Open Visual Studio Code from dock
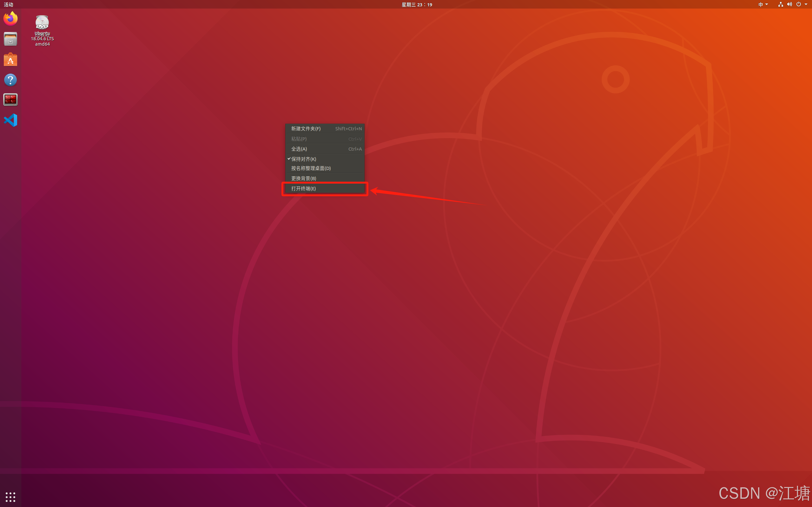 tap(10, 120)
